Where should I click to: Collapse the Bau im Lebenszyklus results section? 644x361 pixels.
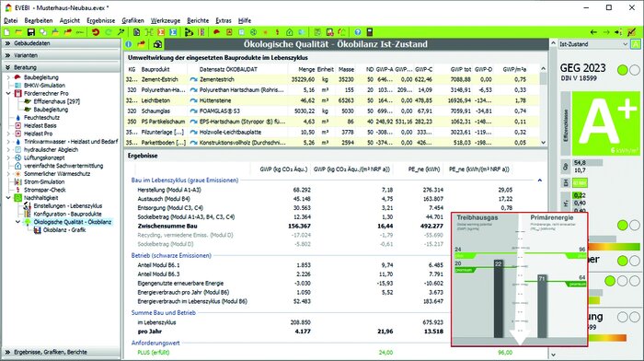(x=540, y=180)
